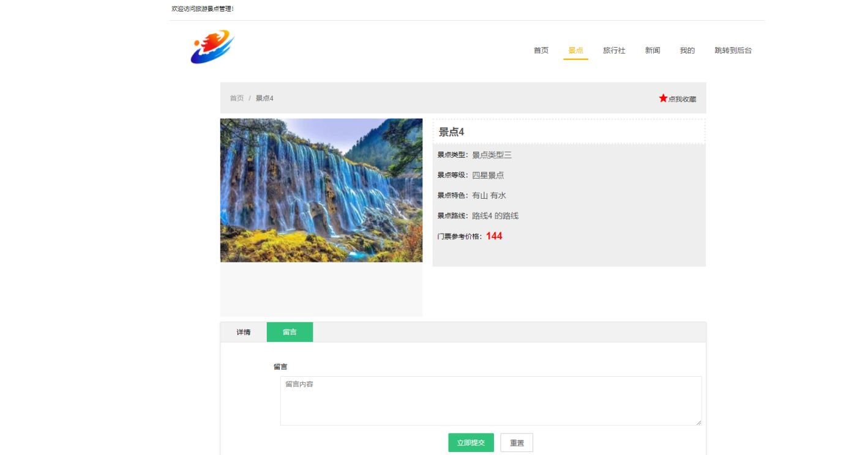The width and height of the screenshot is (868, 455).
Task: Click the 景点4 title heading
Action: [452, 132]
